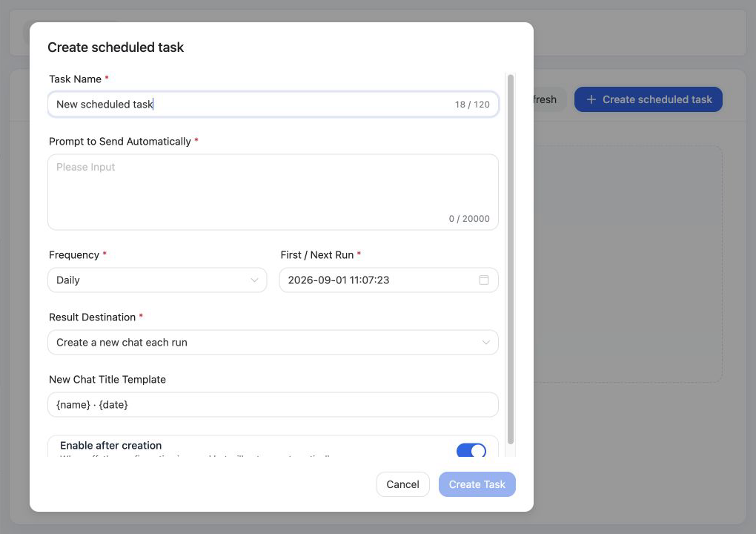The image size is (756, 534).
Task: Click the Create scheduled task dialog title
Action: [x=116, y=47]
